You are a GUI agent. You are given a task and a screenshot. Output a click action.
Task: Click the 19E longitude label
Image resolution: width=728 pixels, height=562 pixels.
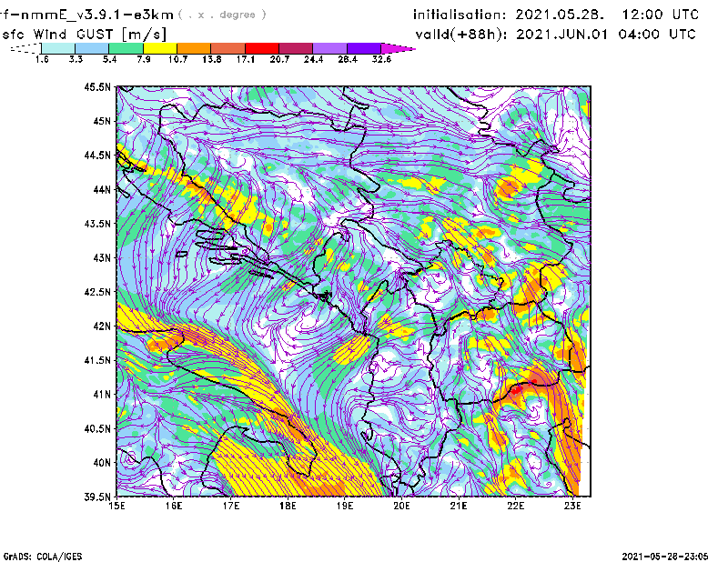click(345, 506)
